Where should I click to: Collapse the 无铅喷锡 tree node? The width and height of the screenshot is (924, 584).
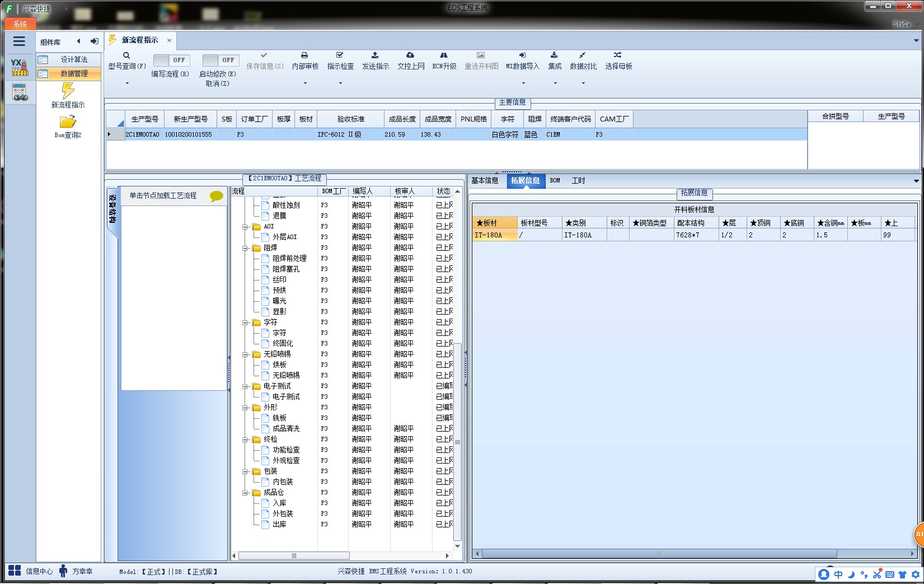pos(245,354)
